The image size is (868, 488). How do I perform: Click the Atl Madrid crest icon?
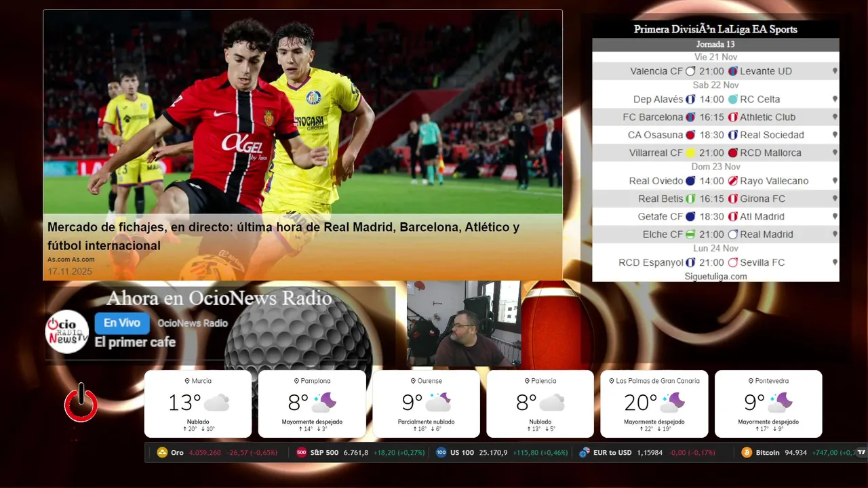732,217
